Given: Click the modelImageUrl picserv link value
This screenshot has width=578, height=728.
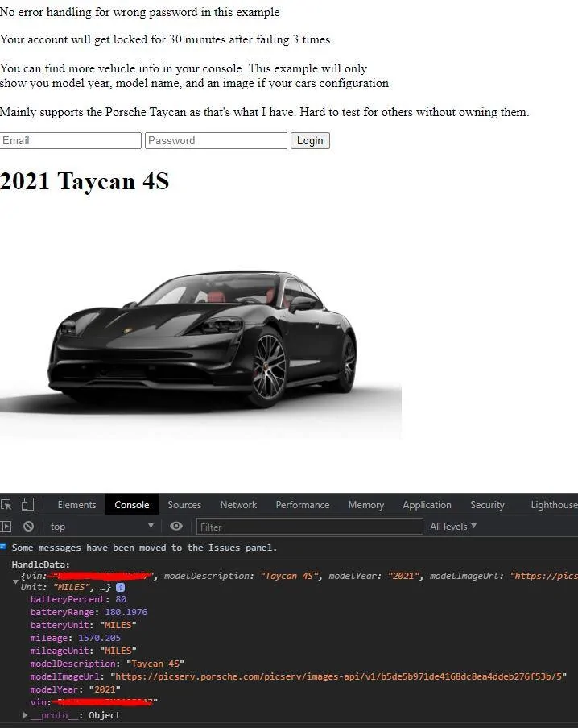Looking at the screenshot, I should click(338, 676).
